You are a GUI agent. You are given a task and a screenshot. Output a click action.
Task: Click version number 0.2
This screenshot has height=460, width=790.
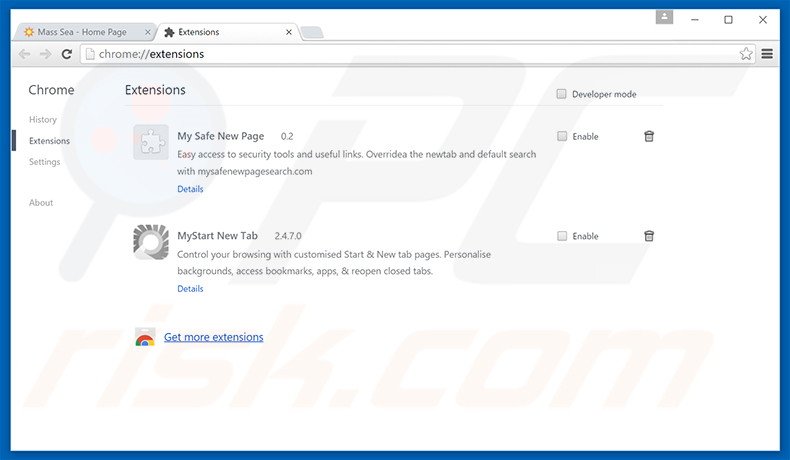[x=287, y=136]
